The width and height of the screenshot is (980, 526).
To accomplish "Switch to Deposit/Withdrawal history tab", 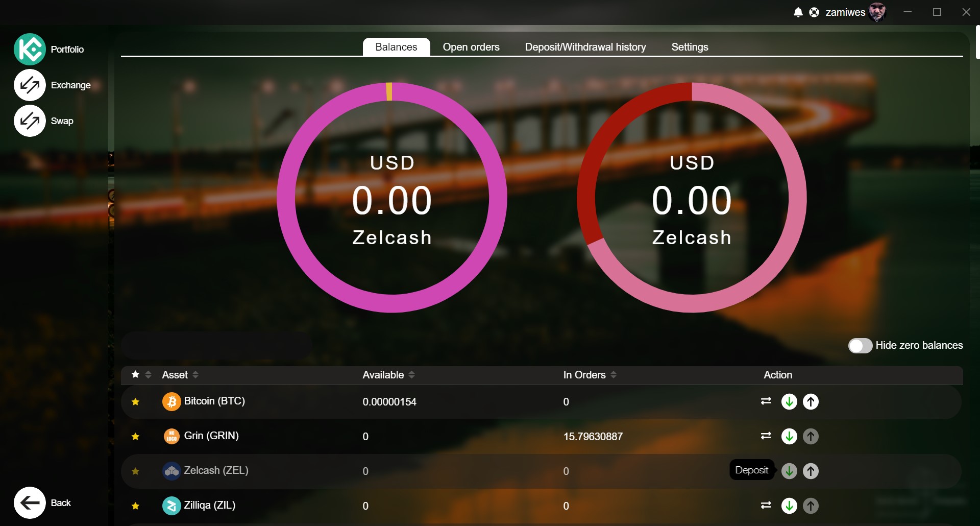I will (x=585, y=47).
